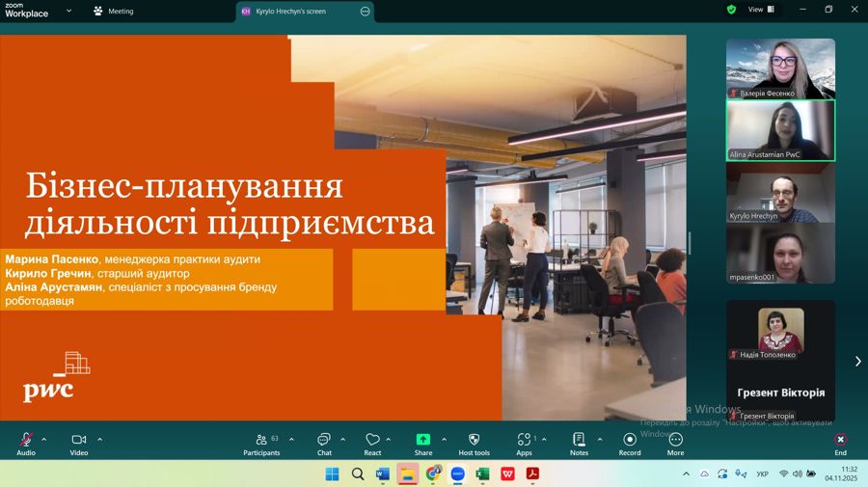This screenshot has width=868, height=487.
Task: Open Excel from the Windows taskbar
Action: pyautogui.click(x=482, y=473)
